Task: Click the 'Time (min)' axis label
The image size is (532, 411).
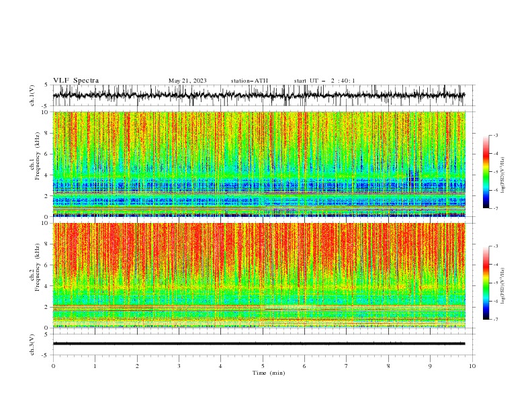Action: 269,373
